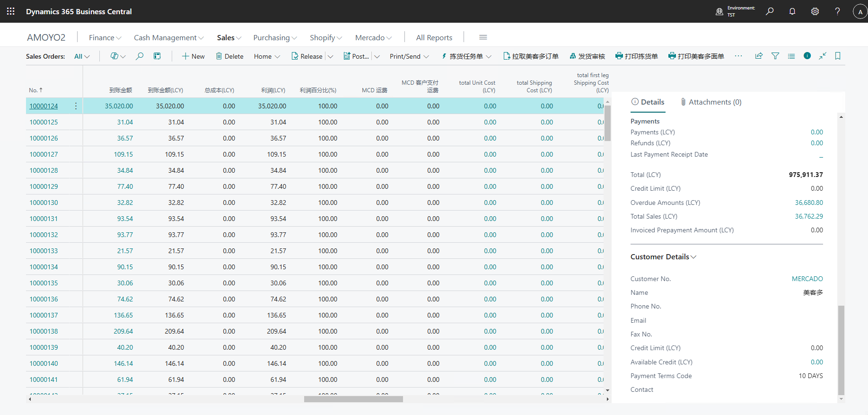This screenshot has height=415, width=868.
Task: Click the Share icon in the action bar
Action: point(759,56)
